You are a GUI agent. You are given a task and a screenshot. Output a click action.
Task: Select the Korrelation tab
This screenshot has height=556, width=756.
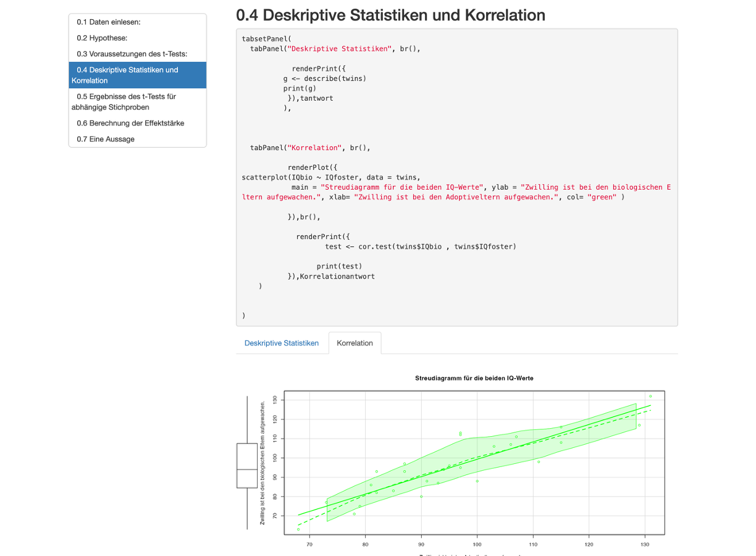click(355, 343)
